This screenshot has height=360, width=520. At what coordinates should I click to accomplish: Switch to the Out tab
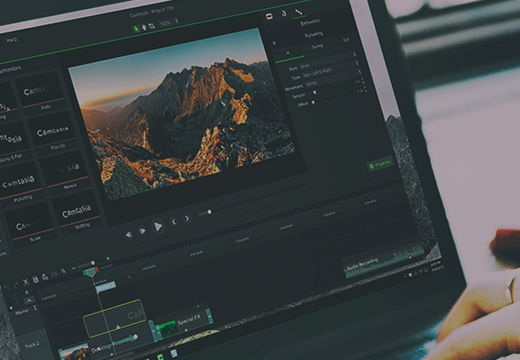pyautogui.click(x=346, y=40)
